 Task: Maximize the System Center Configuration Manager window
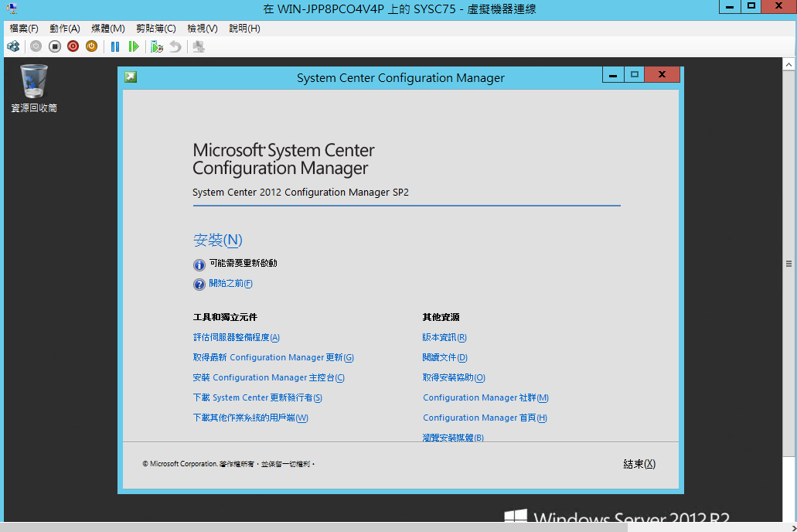point(635,75)
